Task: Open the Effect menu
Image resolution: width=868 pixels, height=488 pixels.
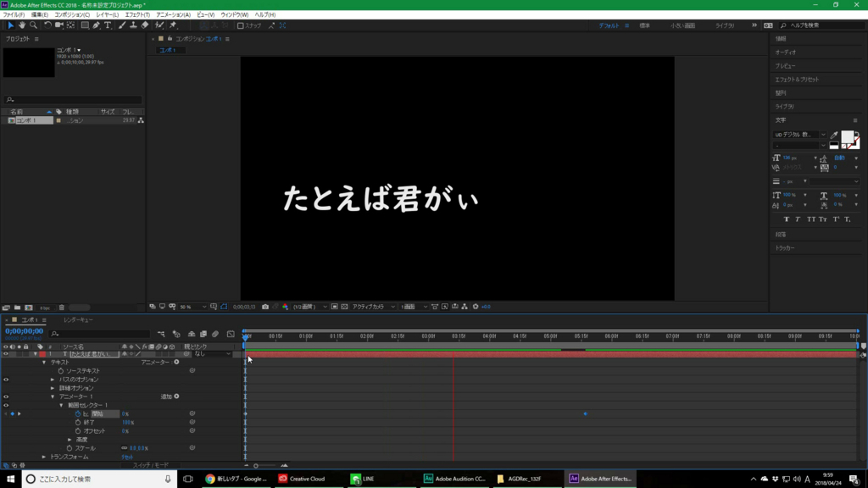Action: (137, 15)
